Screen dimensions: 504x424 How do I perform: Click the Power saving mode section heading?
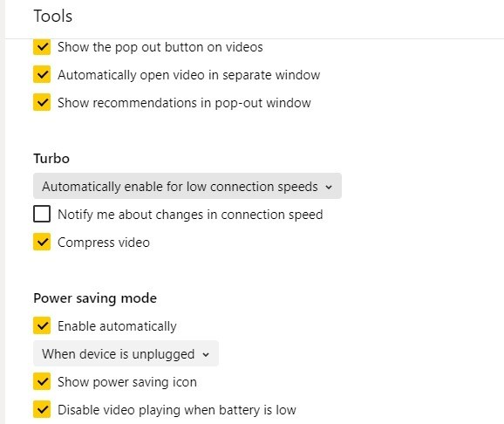[95, 298]
